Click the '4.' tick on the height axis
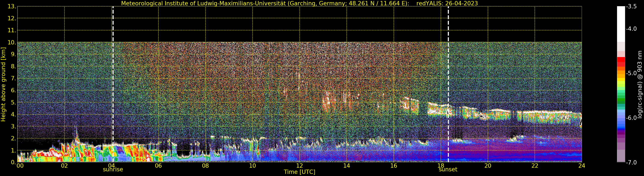This screenshot has height=176, width=644. 13,114
